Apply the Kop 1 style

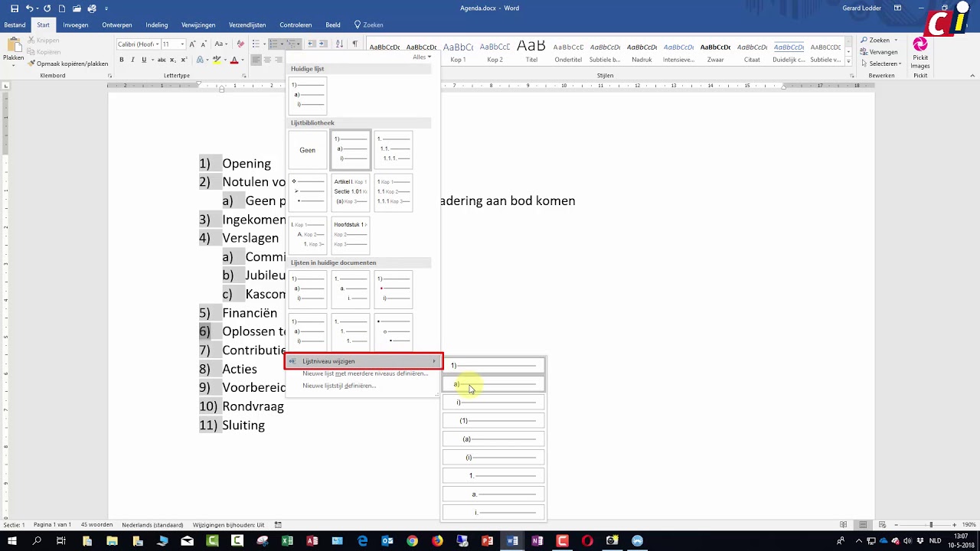point(458,51)
